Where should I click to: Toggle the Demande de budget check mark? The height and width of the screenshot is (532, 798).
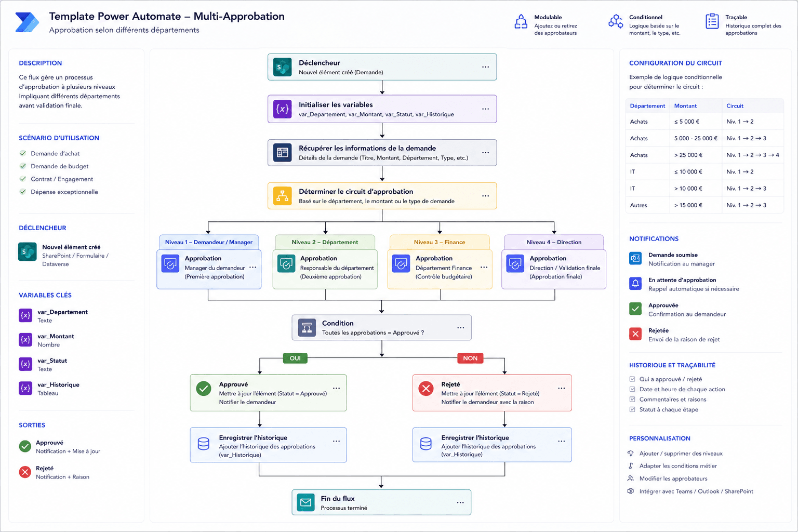click(23, 166)
